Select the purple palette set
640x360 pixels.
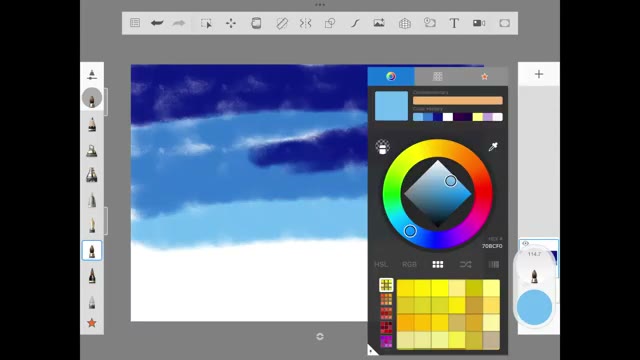pos(386,341)
